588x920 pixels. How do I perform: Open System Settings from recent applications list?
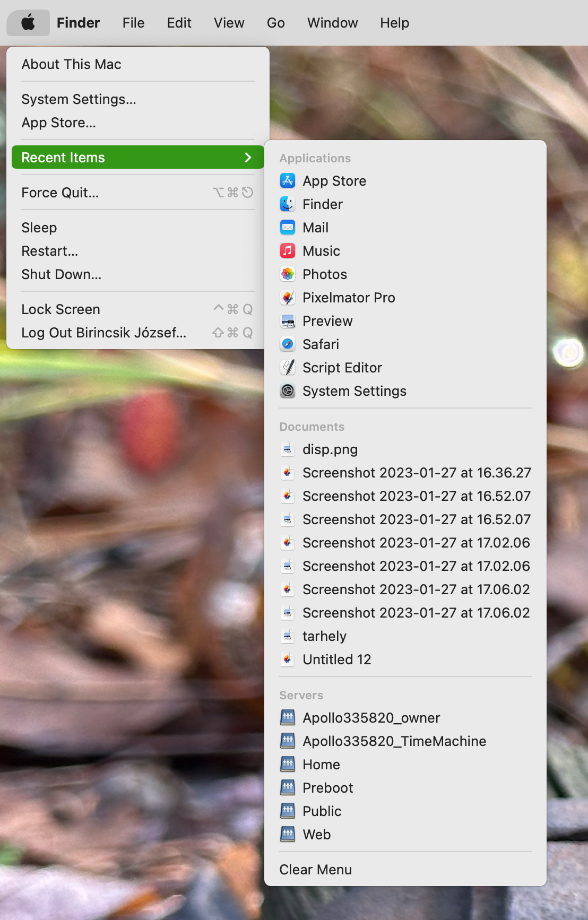405,391
